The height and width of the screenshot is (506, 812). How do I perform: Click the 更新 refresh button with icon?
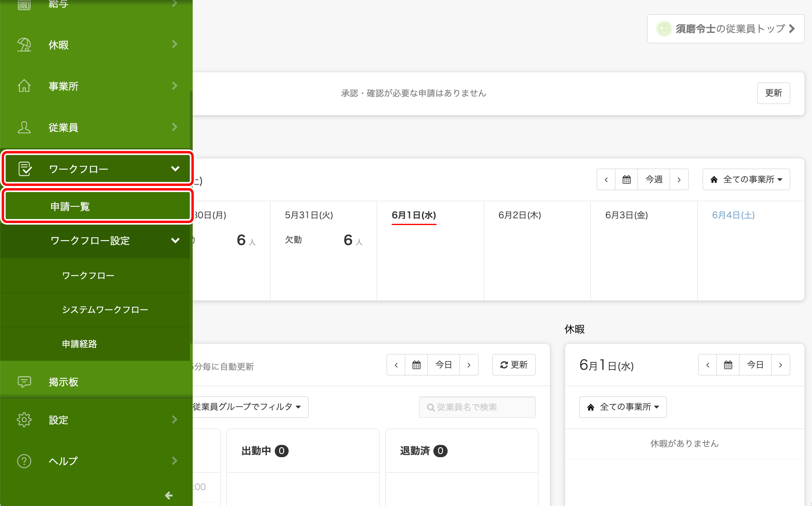click(514, 365)
